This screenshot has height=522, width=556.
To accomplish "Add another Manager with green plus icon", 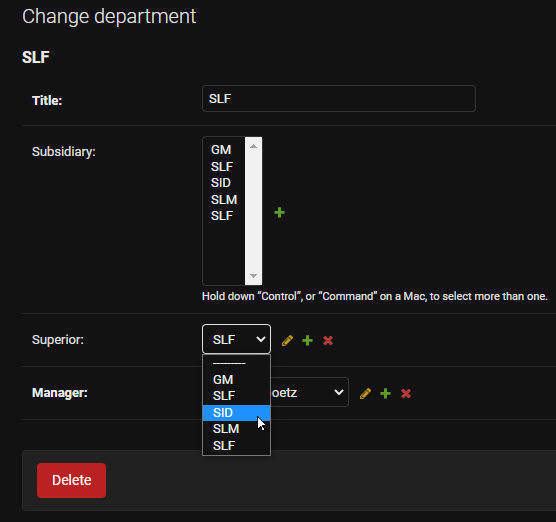I will pos(385,393).
